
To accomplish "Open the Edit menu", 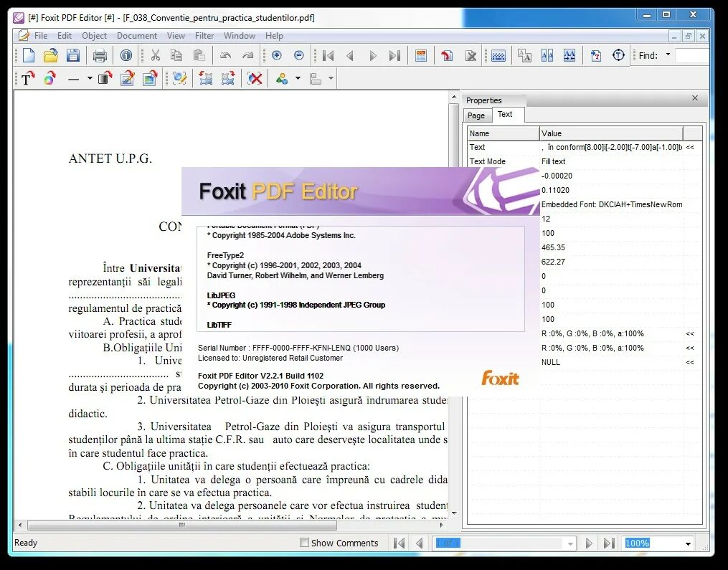I will (x=65, y=36).
